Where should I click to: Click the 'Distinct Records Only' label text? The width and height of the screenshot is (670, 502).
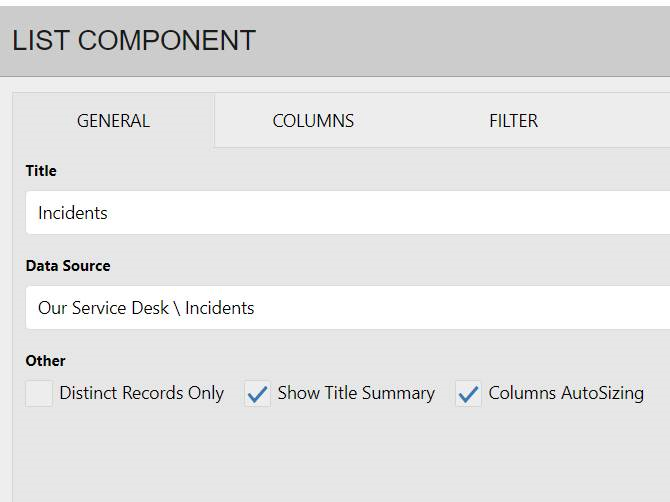[x=141, y=393]
